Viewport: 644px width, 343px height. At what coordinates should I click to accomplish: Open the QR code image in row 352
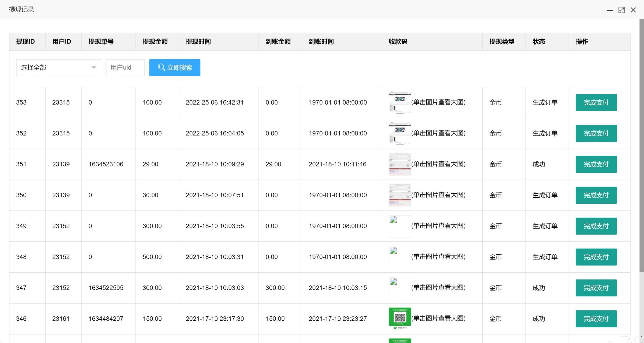pyautogui.click(x=400, y=133)
